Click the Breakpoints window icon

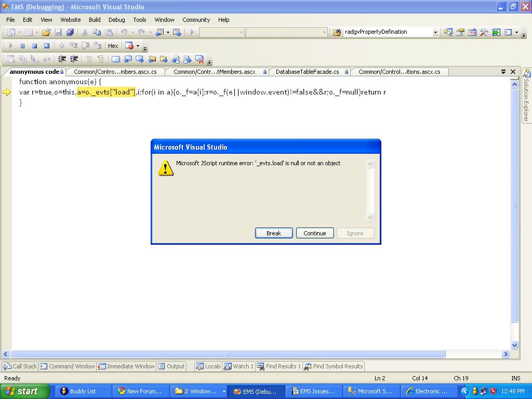coord(129,46)
